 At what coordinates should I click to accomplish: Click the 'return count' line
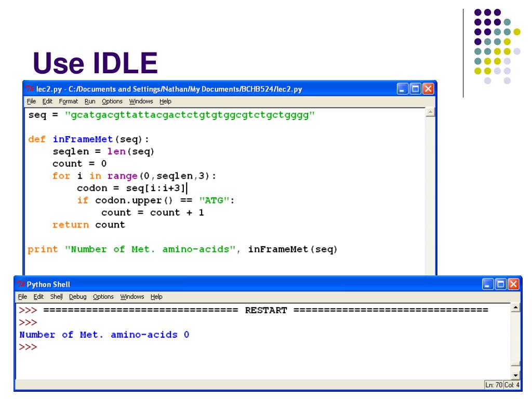[x=88, y=225]
